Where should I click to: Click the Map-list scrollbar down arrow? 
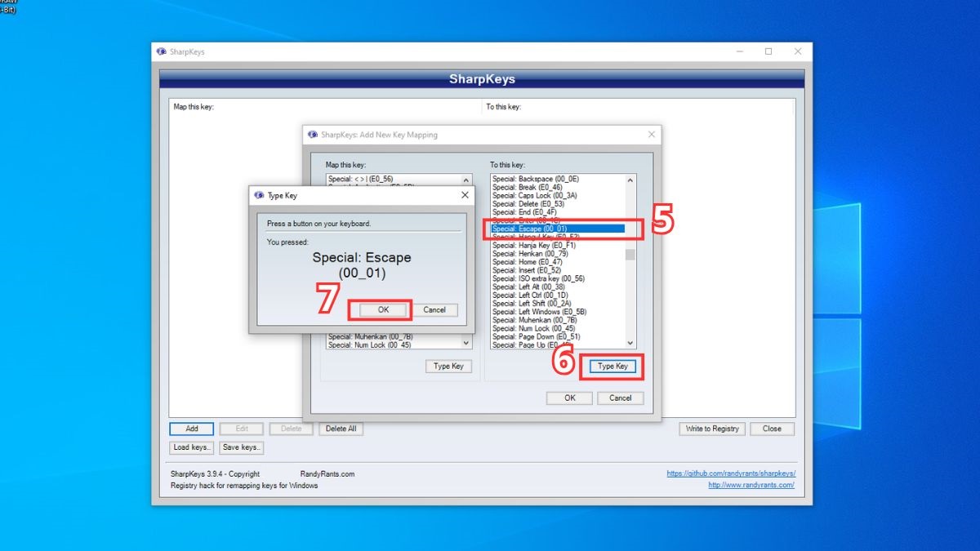click(x=466, y=344)
